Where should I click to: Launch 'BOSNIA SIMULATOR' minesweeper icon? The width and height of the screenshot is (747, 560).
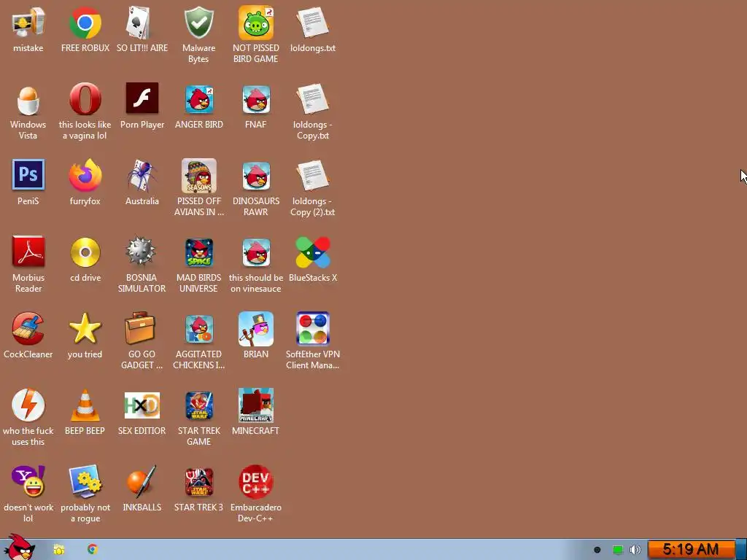pyautogui.click(x=142, y=251)
